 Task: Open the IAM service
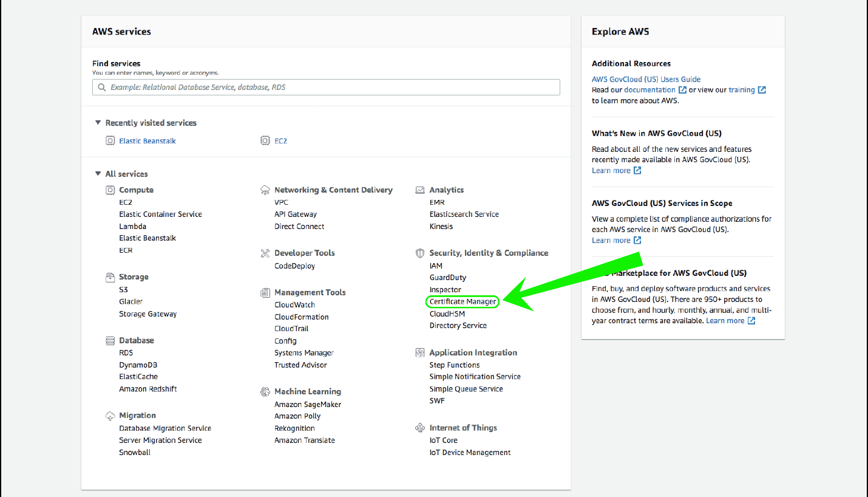436,266
